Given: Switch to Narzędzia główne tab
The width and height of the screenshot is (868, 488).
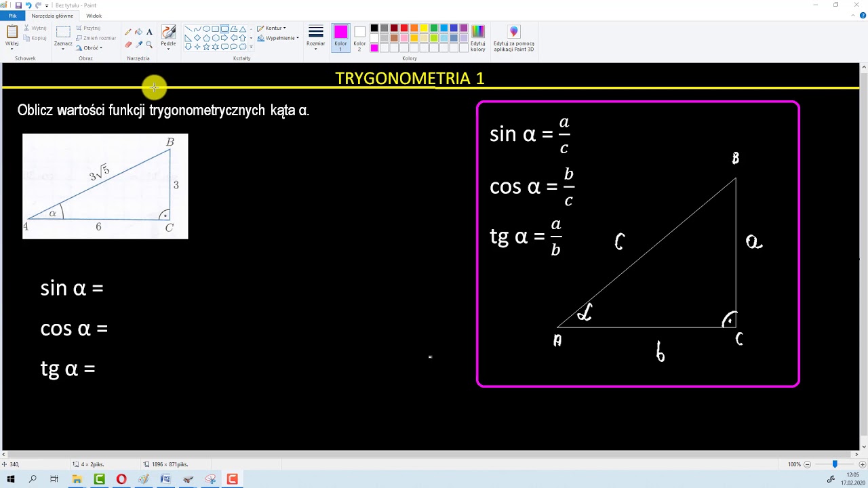Looking at the screenshot, I should 52,16.
